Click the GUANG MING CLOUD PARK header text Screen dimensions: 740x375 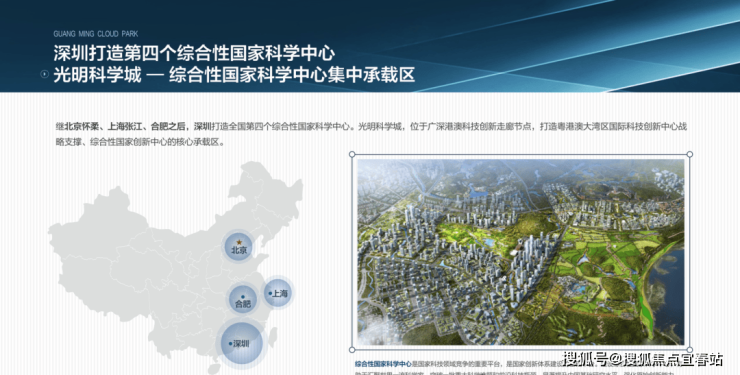(96, 34)
